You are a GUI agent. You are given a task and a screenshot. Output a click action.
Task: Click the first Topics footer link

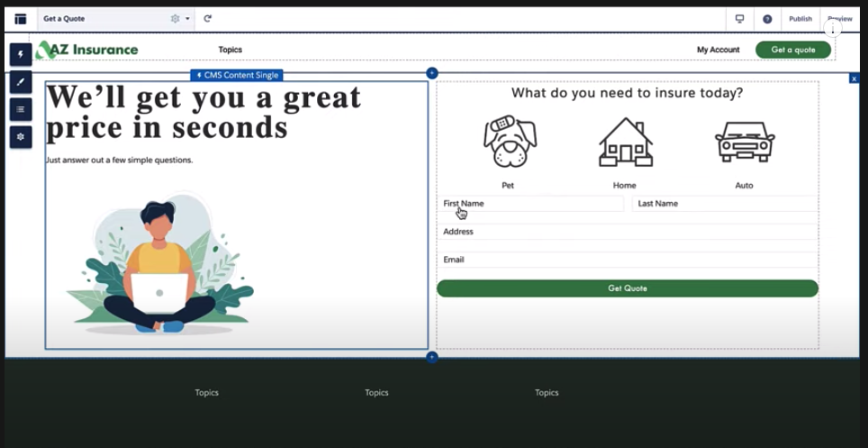coord(206,392)
